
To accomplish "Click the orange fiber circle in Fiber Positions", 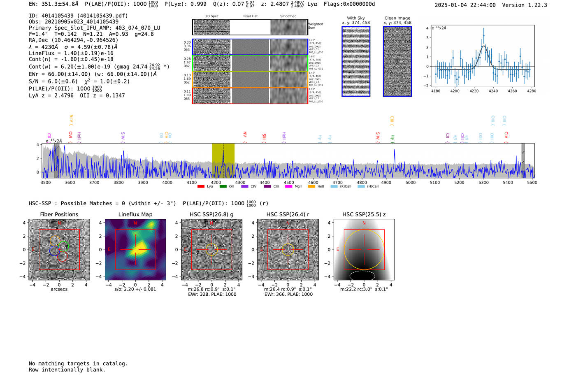I will (55, 240).
